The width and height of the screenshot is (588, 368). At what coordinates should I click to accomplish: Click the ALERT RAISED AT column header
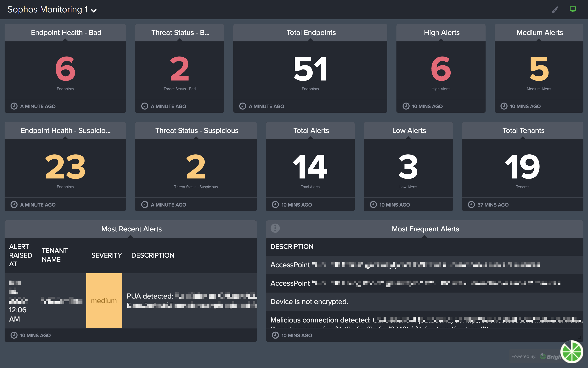[x=21, y=255]
